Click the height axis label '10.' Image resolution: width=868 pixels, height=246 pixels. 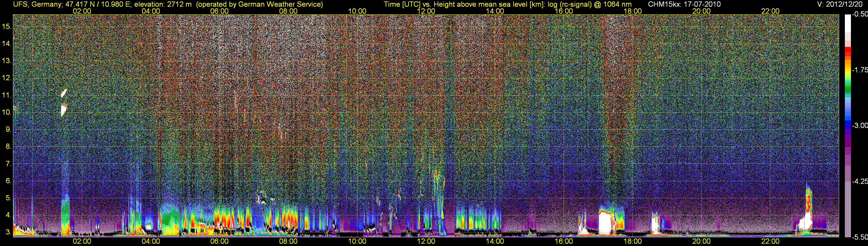7,112
